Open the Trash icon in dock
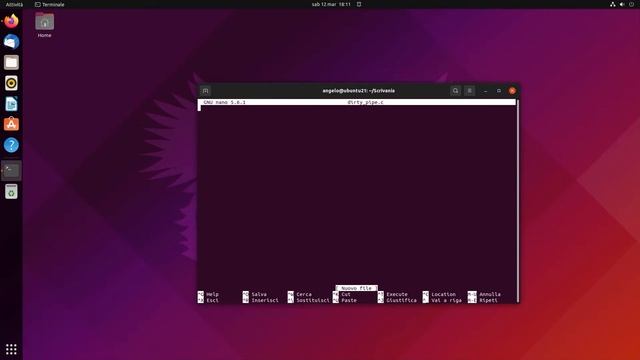Viewport: 640px width, 360px height. pos(11,191)
